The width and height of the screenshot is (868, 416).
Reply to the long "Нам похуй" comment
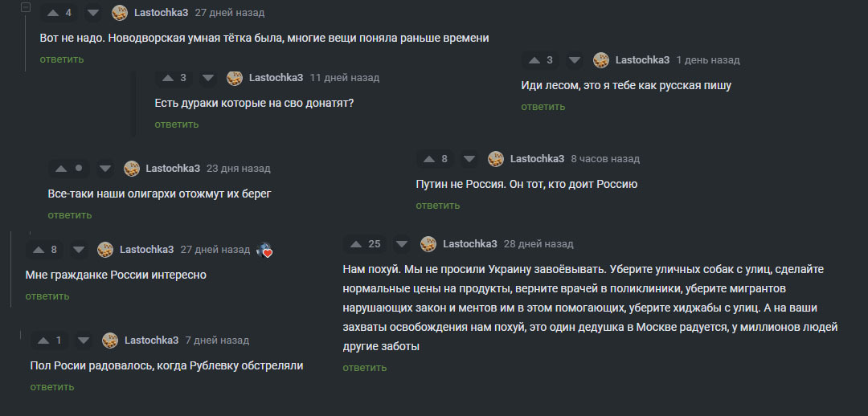(x=364, y=368)
